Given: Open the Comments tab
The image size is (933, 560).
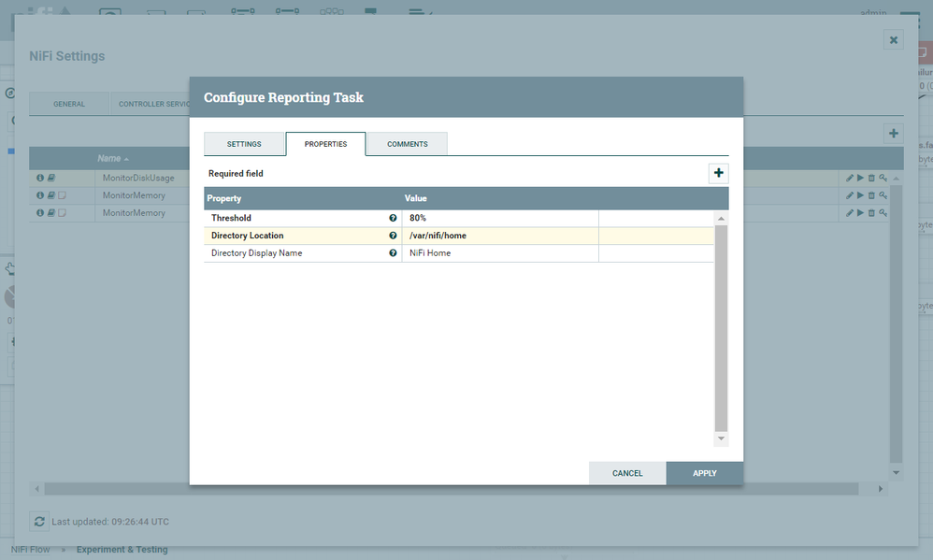Looking at the screenshot, I should pos(407,144).
